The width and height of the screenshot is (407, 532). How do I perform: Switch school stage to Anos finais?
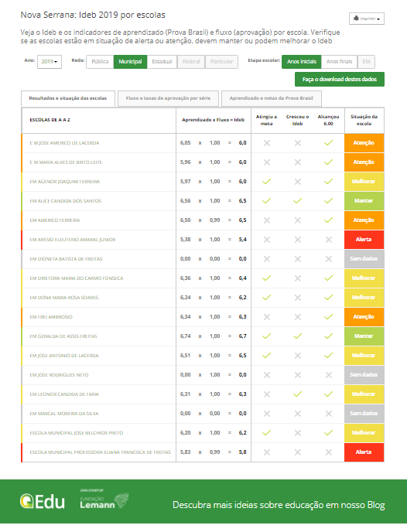pyautogui.click(x=339, y=62)
